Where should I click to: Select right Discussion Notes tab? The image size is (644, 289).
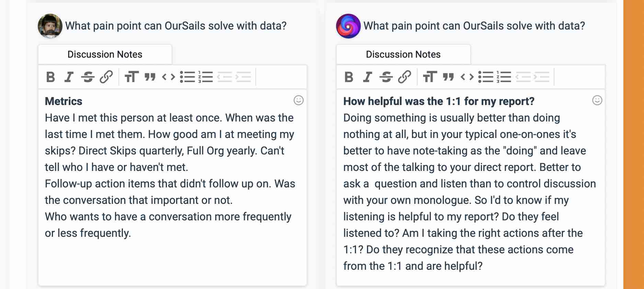tap(403, 54)
